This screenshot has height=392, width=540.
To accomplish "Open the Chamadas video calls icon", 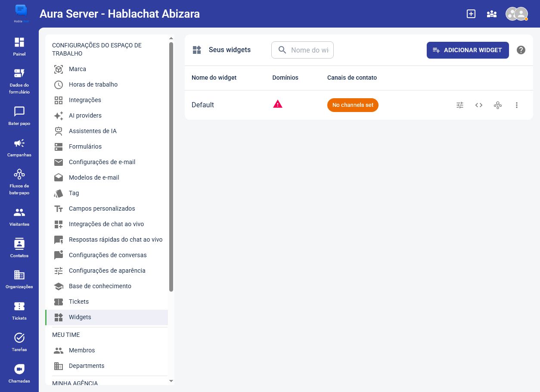I will [19, 373].
